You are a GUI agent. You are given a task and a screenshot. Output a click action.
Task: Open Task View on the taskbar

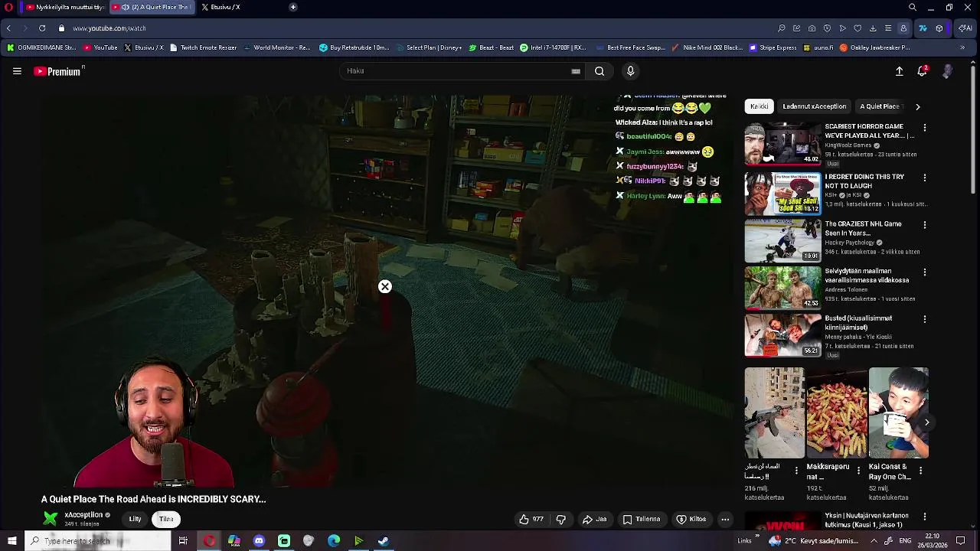coord(183,541)
